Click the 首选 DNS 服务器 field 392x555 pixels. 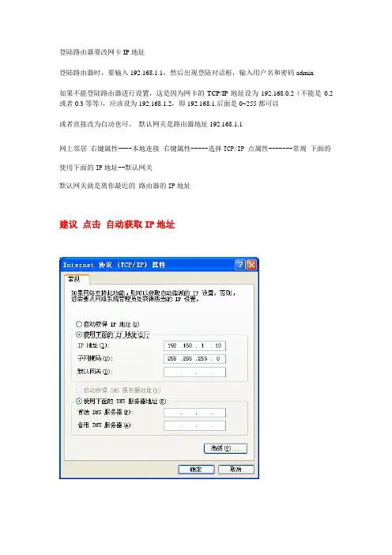[x=194, y=413]
